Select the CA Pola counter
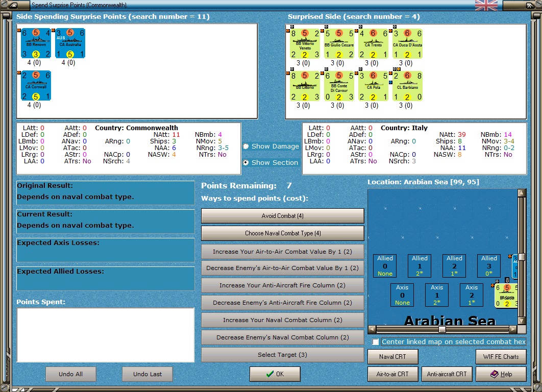 373,86
